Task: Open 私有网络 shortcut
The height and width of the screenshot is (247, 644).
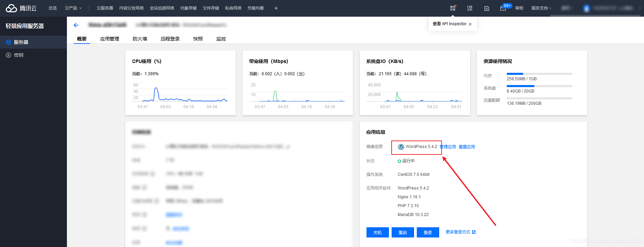Action: coord(233,8)
